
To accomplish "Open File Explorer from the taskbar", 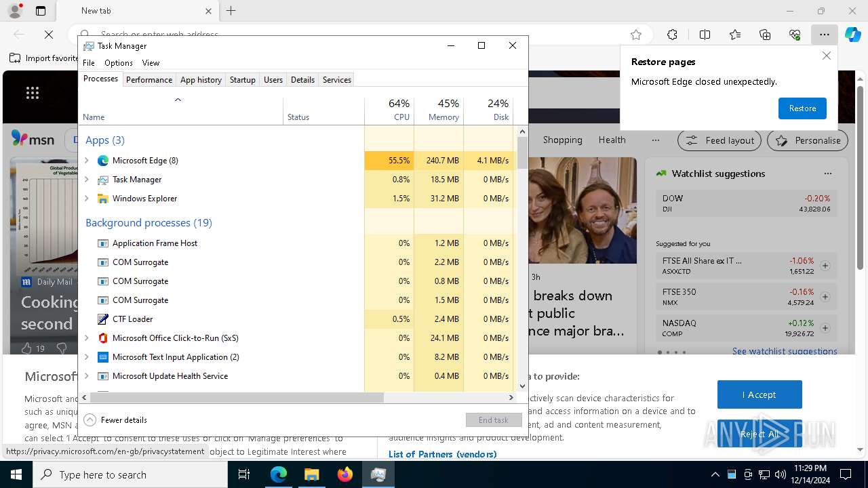I will click(311, 475).
